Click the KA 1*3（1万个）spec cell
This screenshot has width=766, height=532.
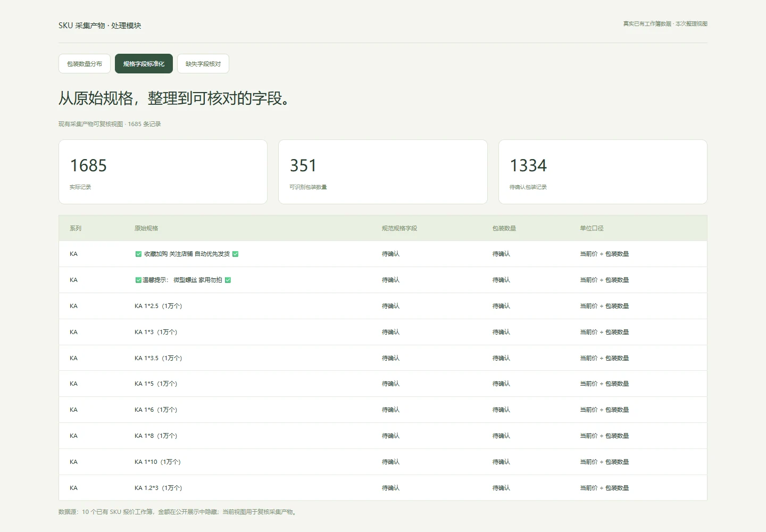pyautogui.click(x=156, y=332)
